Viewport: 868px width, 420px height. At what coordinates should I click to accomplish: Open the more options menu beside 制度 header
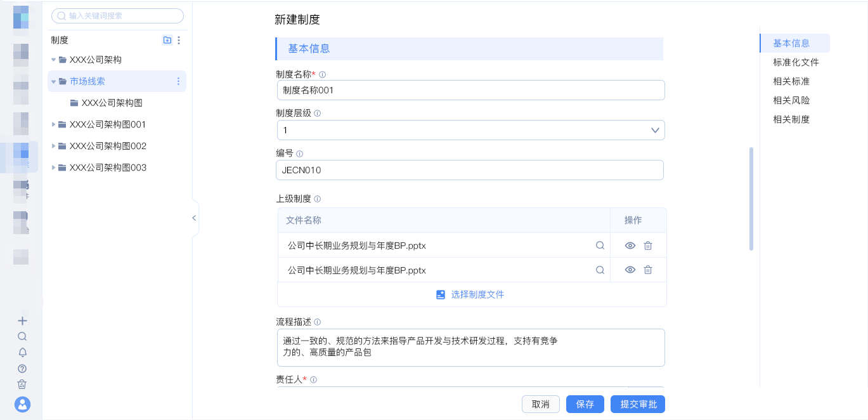click(179, 40)
